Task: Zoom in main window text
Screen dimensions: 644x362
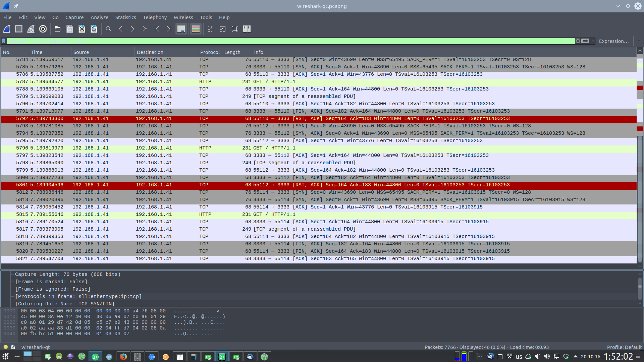Action: pyautogui.click(x=211, y=29)
